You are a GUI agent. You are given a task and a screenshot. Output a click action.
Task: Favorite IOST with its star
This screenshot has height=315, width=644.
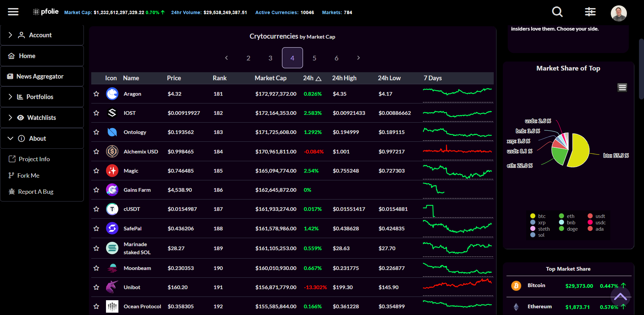(96, 113)
